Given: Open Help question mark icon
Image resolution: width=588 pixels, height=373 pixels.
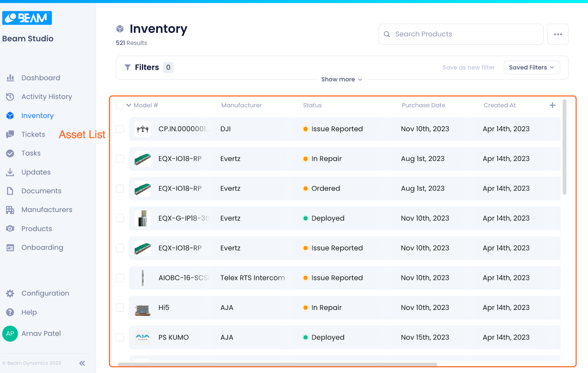Looking at the screenshot, I should tap(10, 312).
